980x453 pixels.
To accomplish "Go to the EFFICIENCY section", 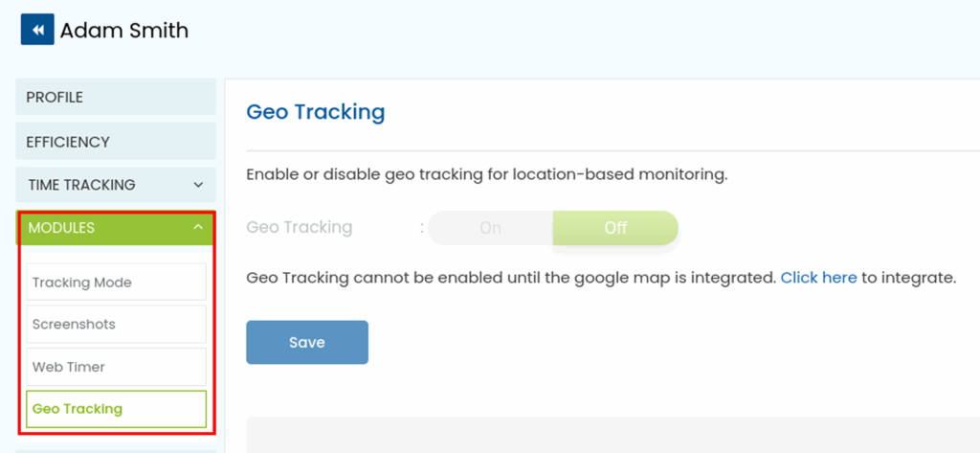I will [x=68, y=142].
